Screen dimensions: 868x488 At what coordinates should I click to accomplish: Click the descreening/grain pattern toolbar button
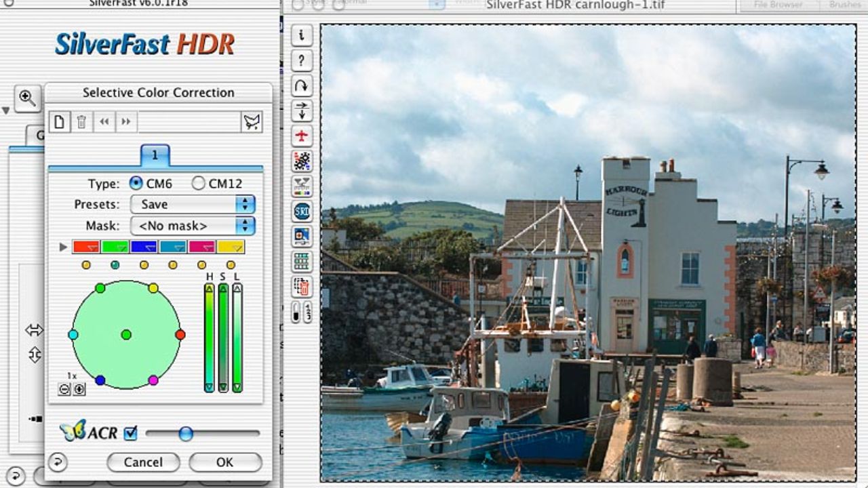click(x=302, y=161)
